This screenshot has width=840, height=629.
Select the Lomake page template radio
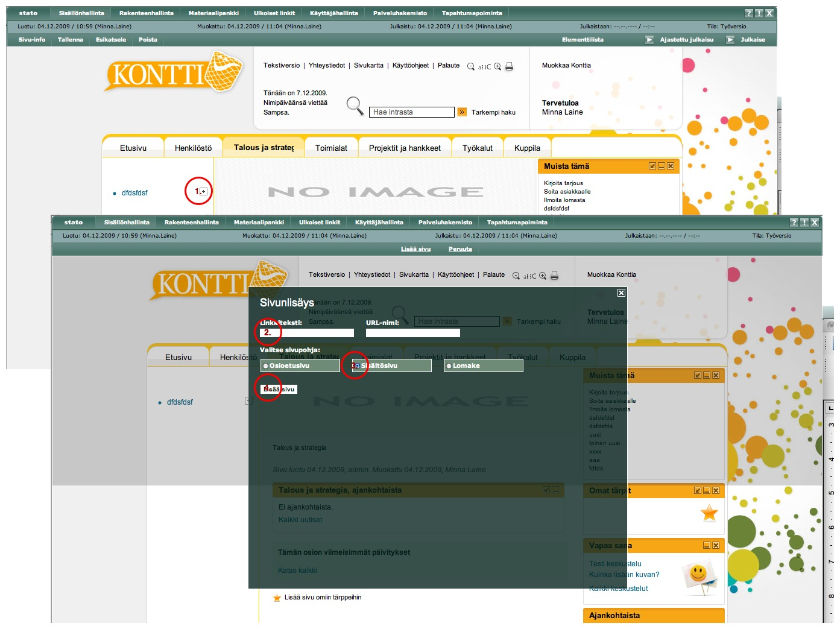449,366
